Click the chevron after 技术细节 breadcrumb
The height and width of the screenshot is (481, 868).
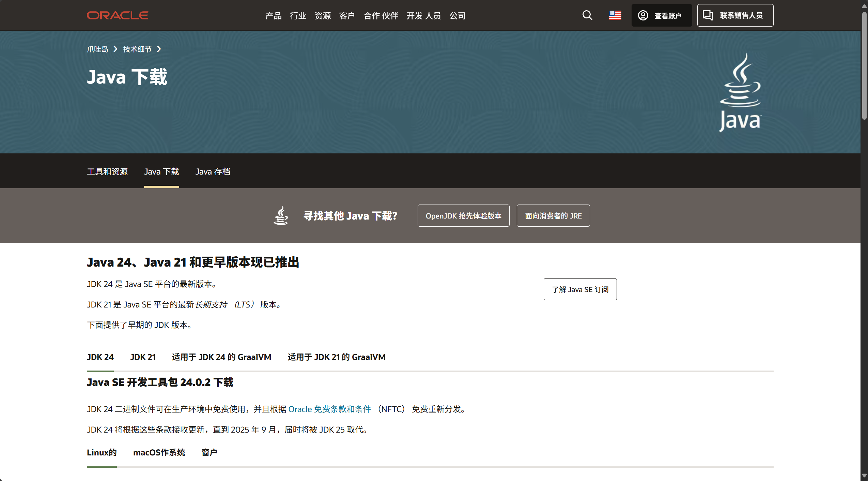pyautogui.click(x=159, y=49)
